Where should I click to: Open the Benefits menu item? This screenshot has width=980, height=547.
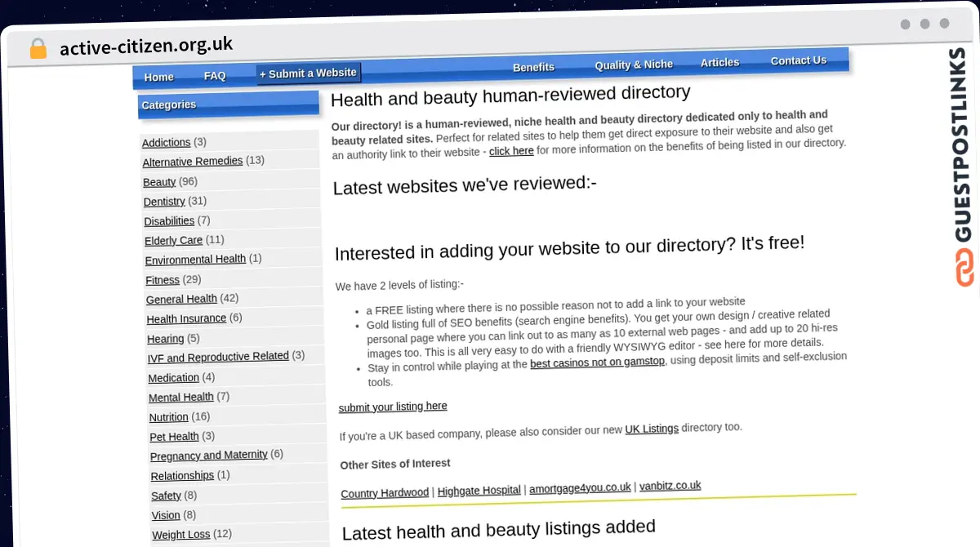tap(533, 67)
